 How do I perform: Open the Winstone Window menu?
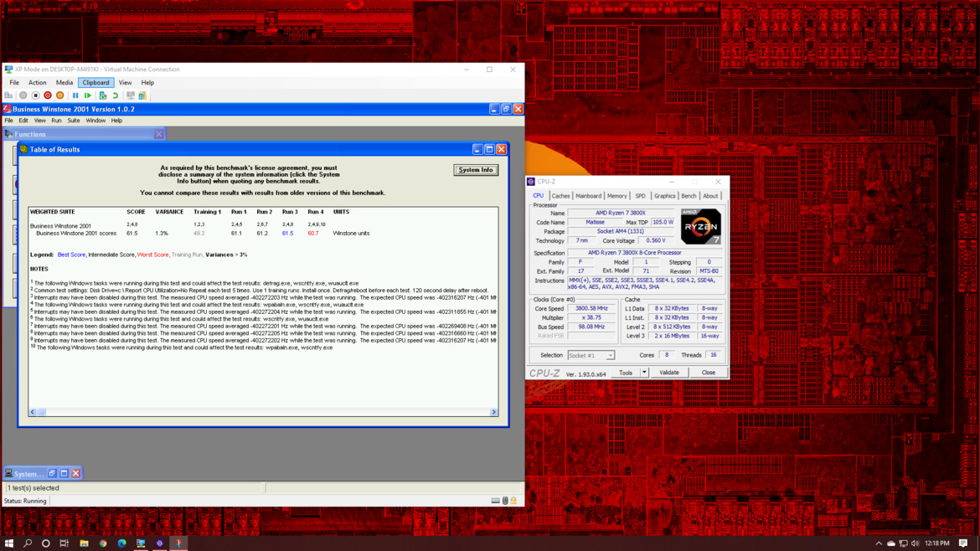95,121
